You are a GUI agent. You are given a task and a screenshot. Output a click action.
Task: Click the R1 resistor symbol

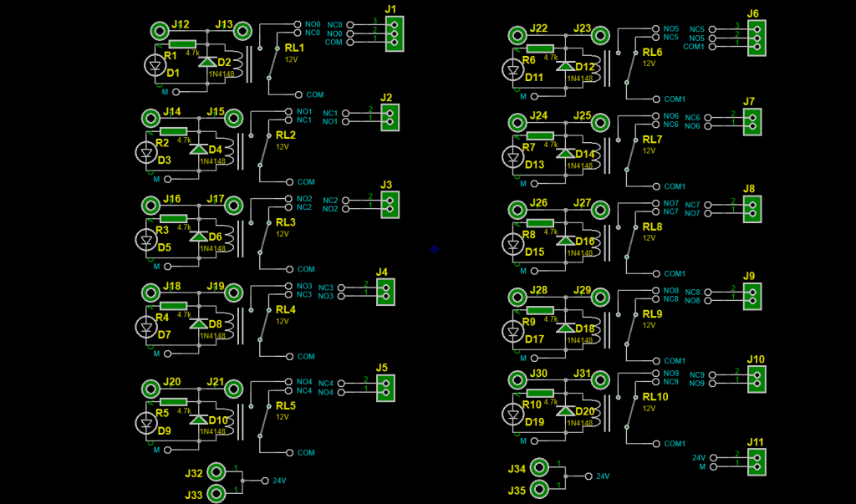(182, 43)
